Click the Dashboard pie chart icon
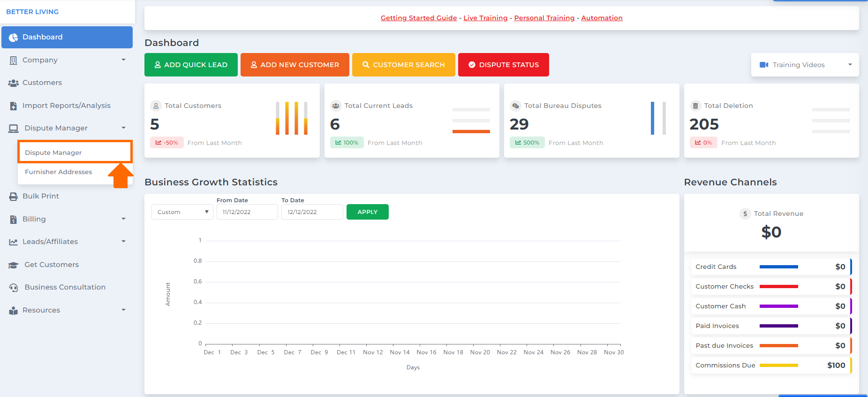Image resolution: width=868 pixels, height=397 pixels. click(x=13, y=37)
